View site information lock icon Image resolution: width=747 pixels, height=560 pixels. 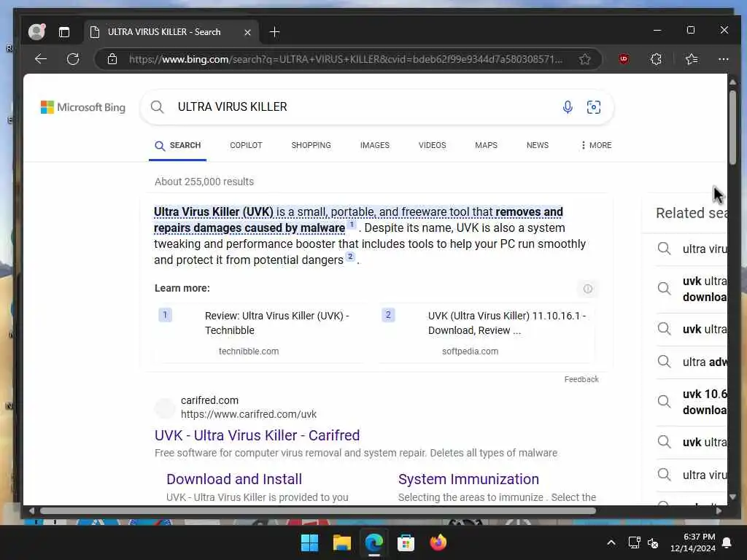(112, 59)
